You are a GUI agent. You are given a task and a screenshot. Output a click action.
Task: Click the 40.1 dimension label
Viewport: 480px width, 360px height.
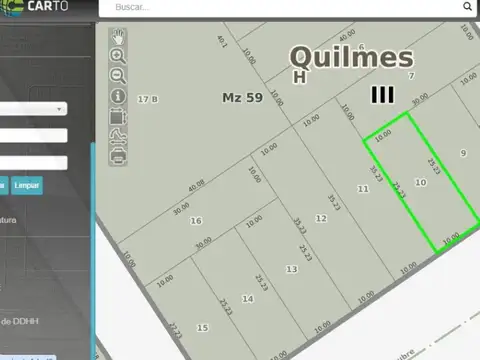[x=222, y=41]
